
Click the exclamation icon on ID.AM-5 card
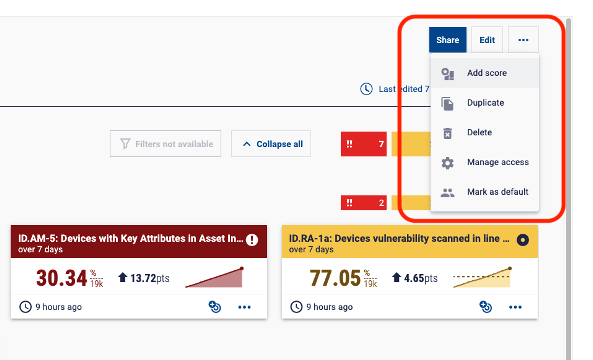coord(252,239)
